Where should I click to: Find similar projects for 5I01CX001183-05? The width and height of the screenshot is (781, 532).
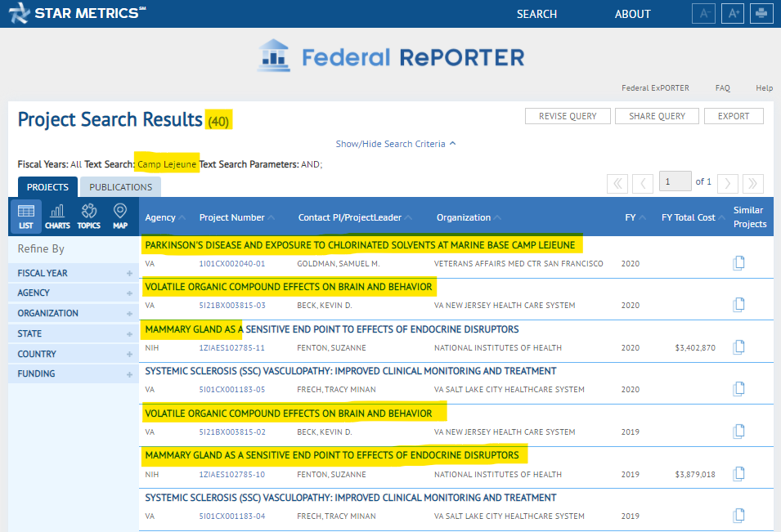point(738,389)
